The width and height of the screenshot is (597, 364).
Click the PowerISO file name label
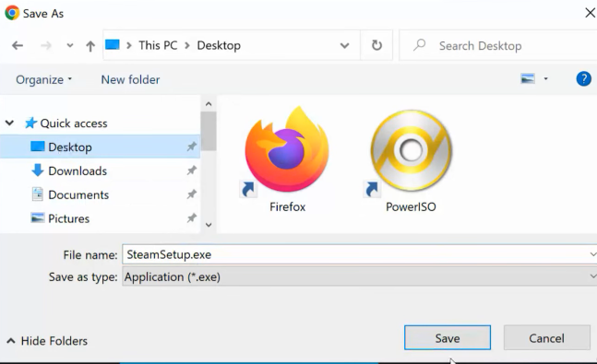(x=411, y=206)
